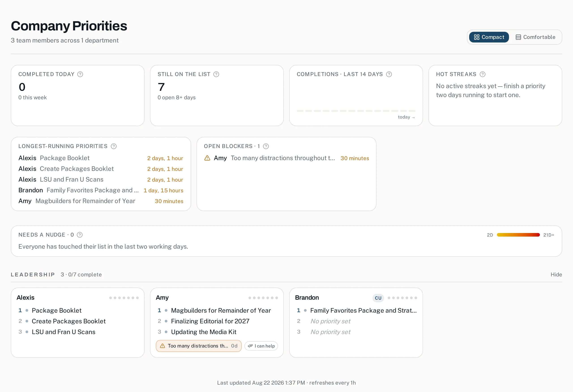Screen dimensions: 573x392
Task: Click help icon beside Hot Streaks
Action: click(483, 74)
